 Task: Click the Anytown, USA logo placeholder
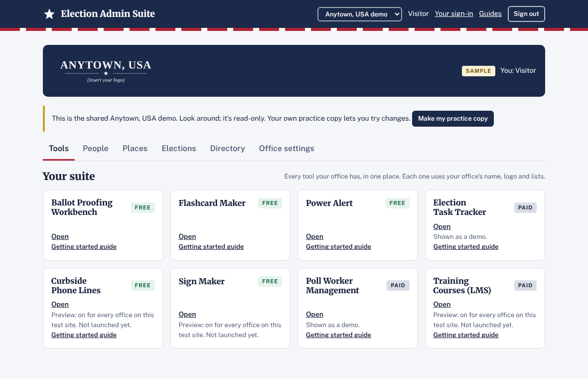[106, 71]
